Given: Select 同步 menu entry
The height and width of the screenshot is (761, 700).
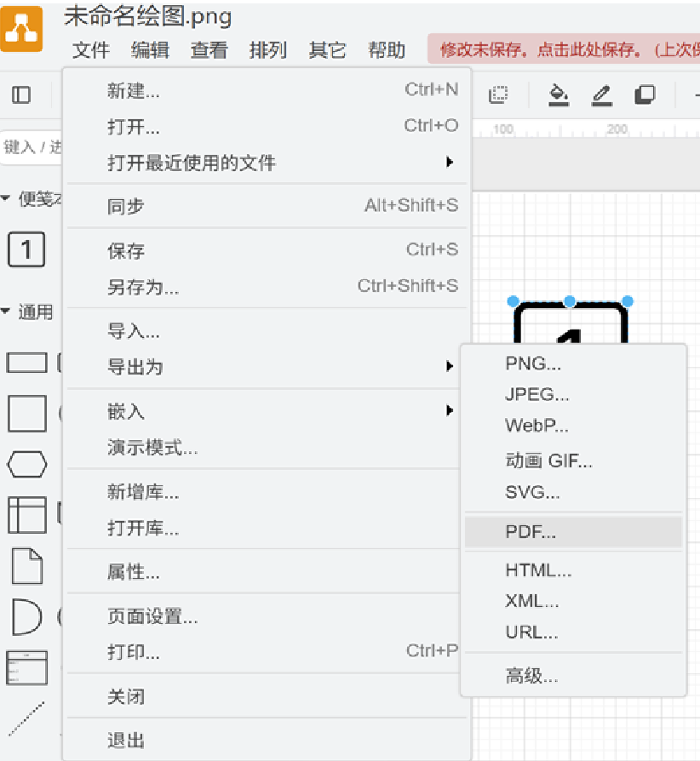Looking at the screenshot, I should pyautogui.click(x=267, y=206).
